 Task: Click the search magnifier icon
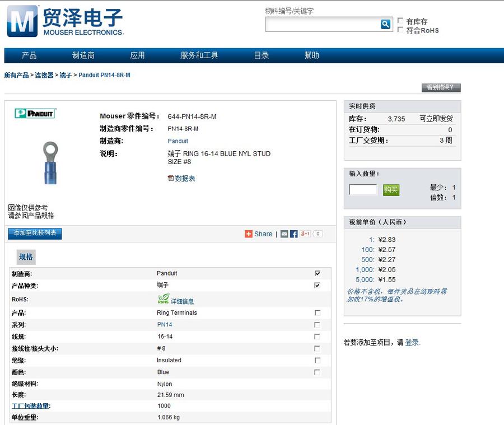coord(385,24)
